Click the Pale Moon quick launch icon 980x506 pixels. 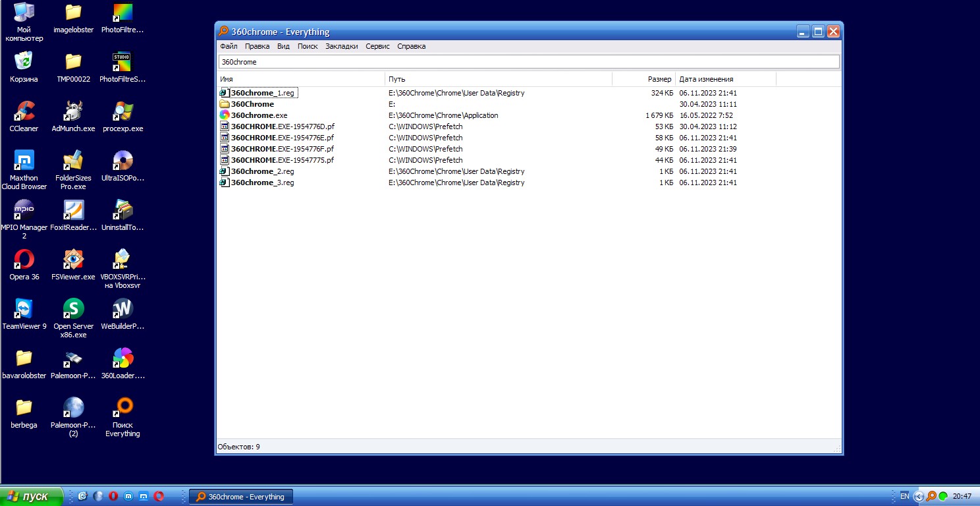98,496
